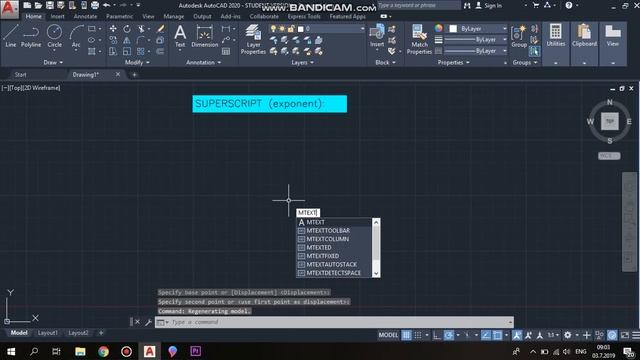
Task: Toggle ortho mode in status bar
Action: pyautogui.click(x=437, y=335)
